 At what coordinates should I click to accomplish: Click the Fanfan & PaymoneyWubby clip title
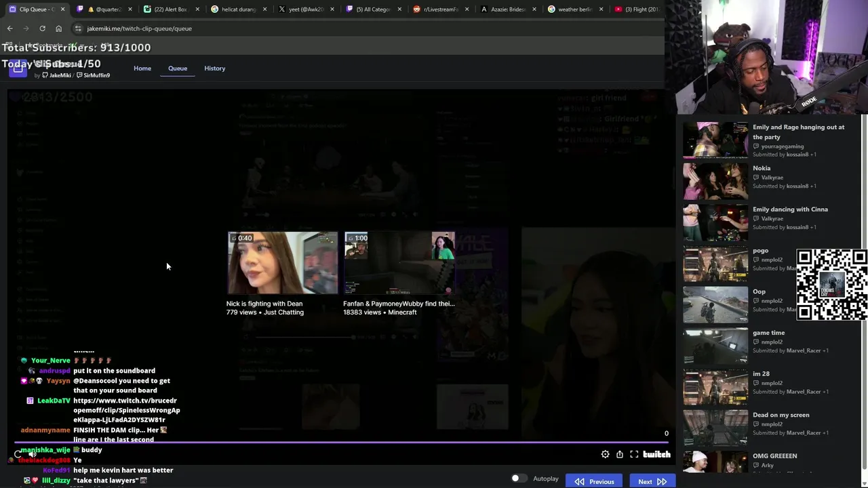coord(399,304)
